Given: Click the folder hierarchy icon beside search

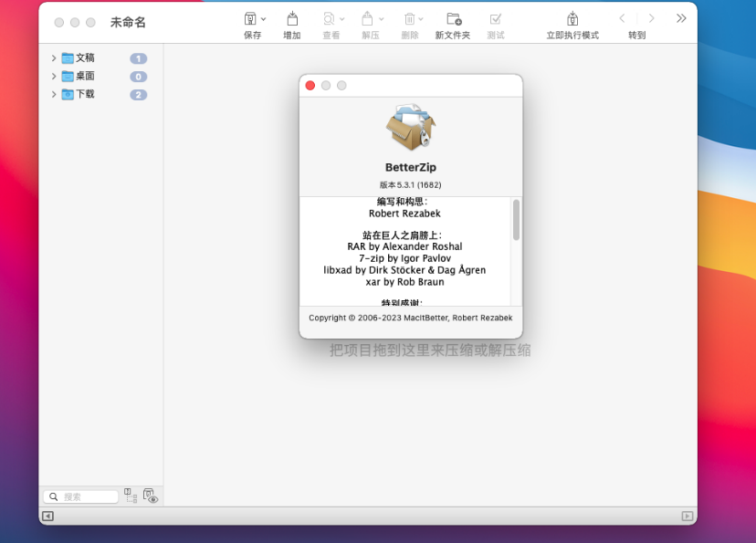Looking at the screenshot, I should tap(131, 496).
